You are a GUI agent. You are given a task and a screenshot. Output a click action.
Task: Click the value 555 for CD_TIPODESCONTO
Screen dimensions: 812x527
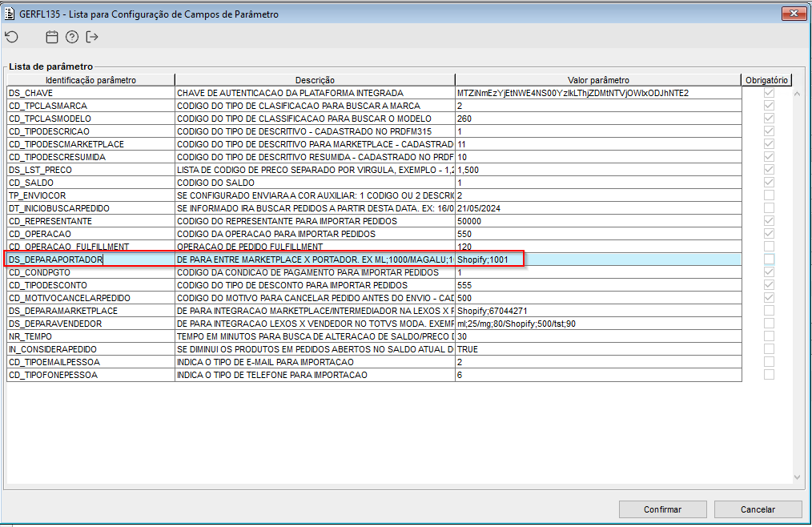click(598, 285)
